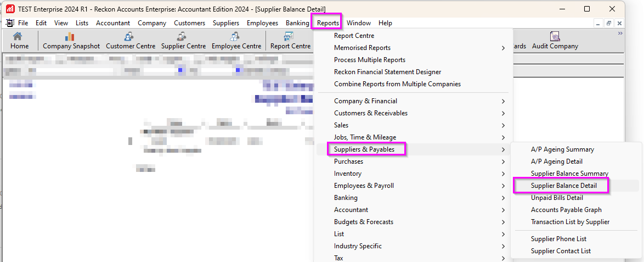Expand the List reports submenu

(x=413, y=234)
